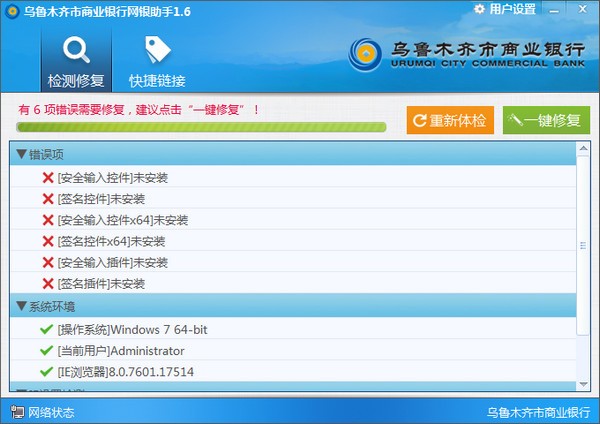Screen dimensions: 600x424
Task: Click the 乌鲁木齐市商业银行 footer link
Action: (x=538, y=412)
